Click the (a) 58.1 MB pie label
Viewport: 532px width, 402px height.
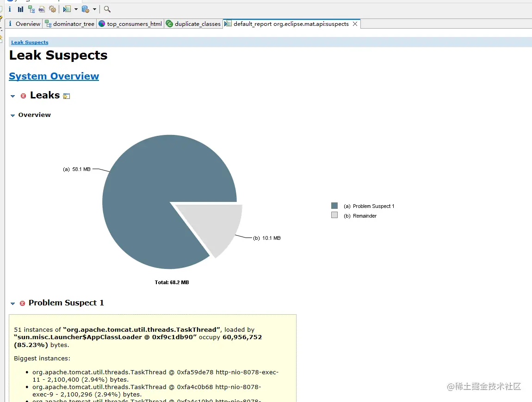point(77,169)
